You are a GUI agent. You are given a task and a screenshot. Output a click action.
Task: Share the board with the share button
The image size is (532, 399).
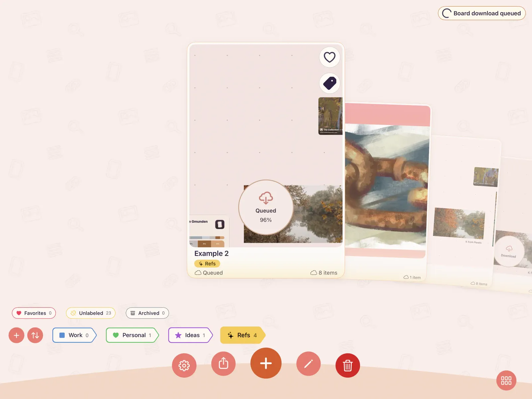pos(223,363)
